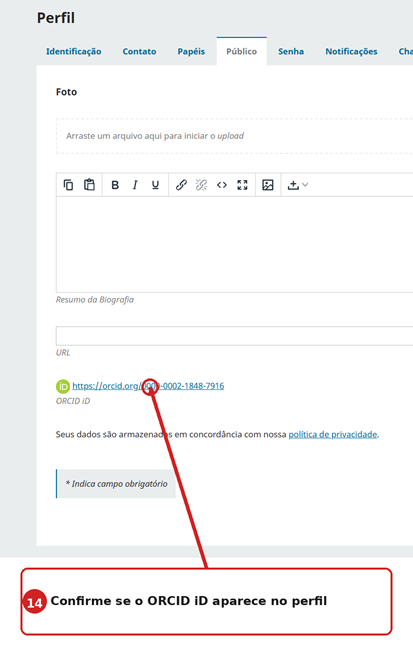Click the Indica campo obrigatório note
413x645 pixels.
[116, 484]
